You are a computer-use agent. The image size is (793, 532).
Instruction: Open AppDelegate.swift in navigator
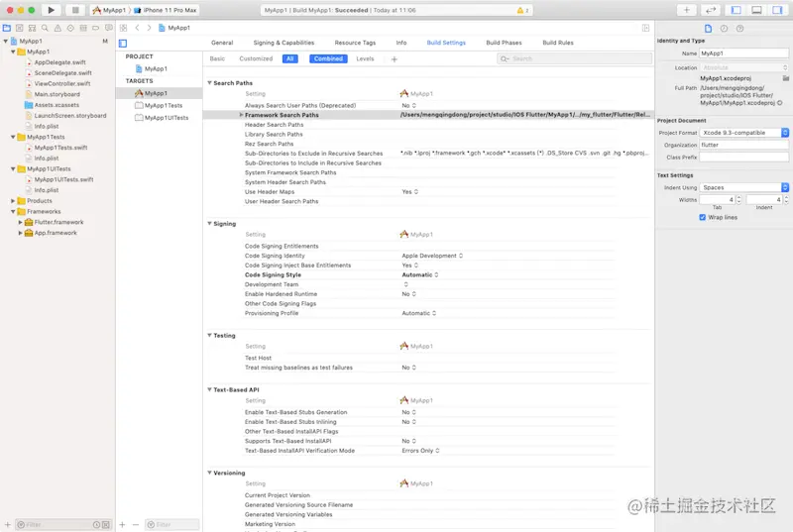[59, 62]
